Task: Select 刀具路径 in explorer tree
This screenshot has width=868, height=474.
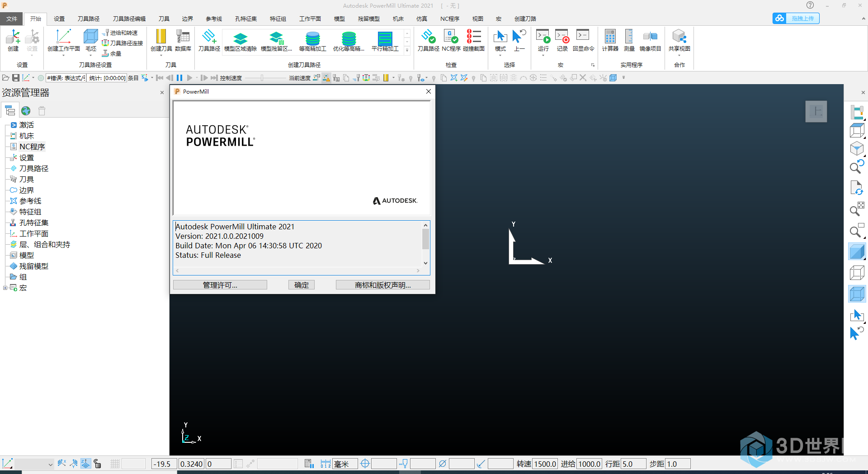Action: tap(34, 168)
